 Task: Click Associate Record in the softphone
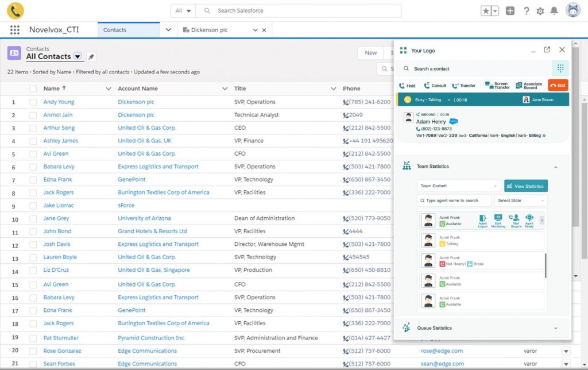coord(529,86)
